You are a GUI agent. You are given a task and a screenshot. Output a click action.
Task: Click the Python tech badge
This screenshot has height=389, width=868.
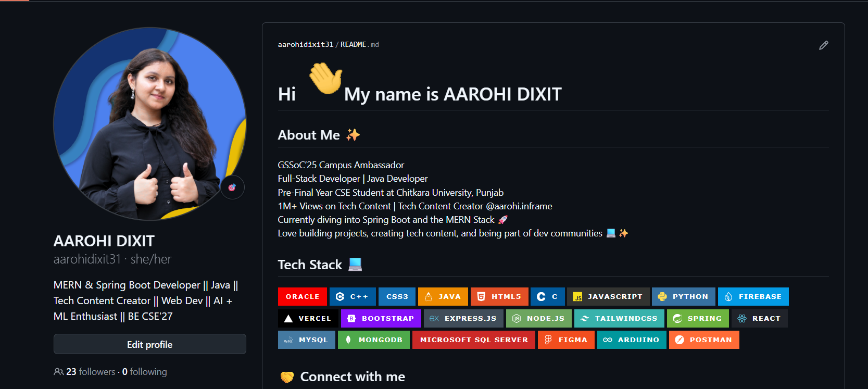pos(684,296)
